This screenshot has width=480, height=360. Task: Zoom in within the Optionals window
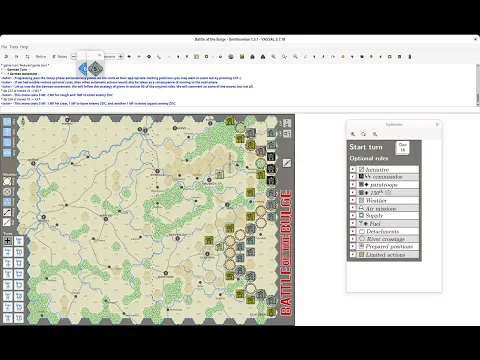(x=353, y=134)
